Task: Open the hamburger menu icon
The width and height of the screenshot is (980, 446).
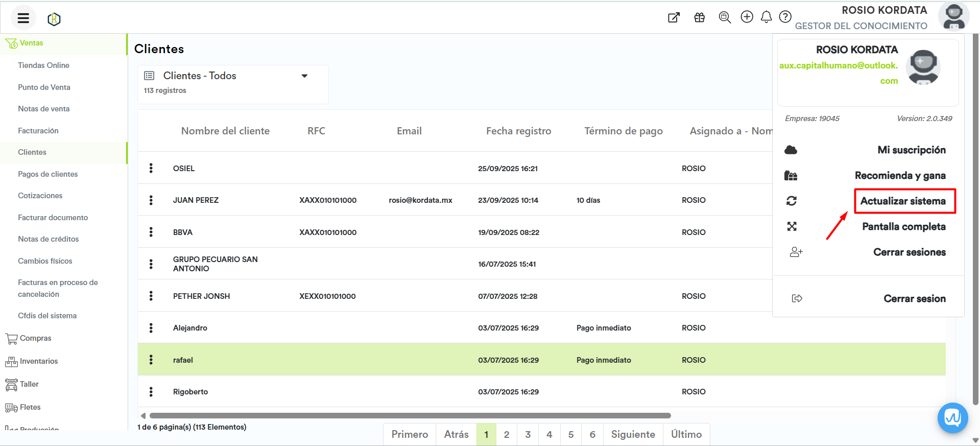Action: (23, 18)
